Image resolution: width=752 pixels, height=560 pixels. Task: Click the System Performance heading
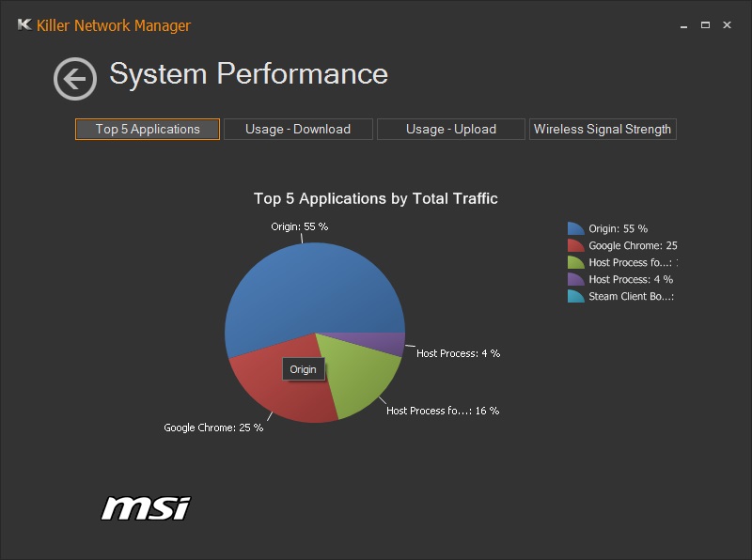[x=248, y=74]
